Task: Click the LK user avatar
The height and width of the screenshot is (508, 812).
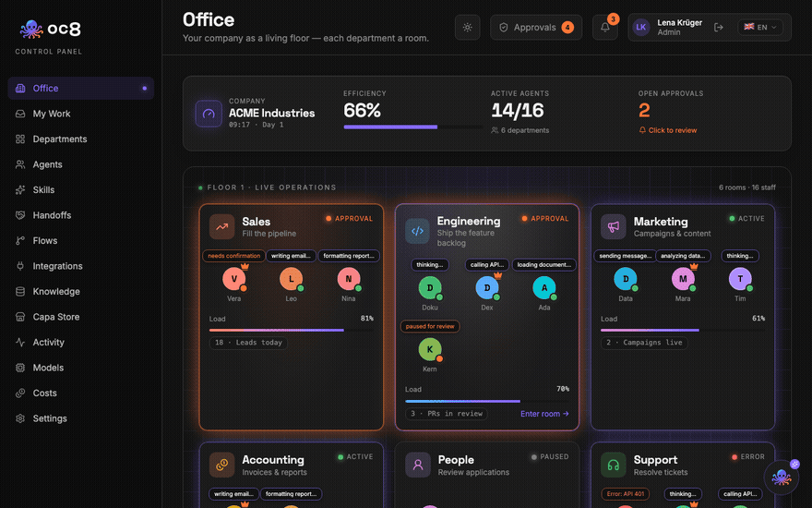Action: click(x=641, y=28)
